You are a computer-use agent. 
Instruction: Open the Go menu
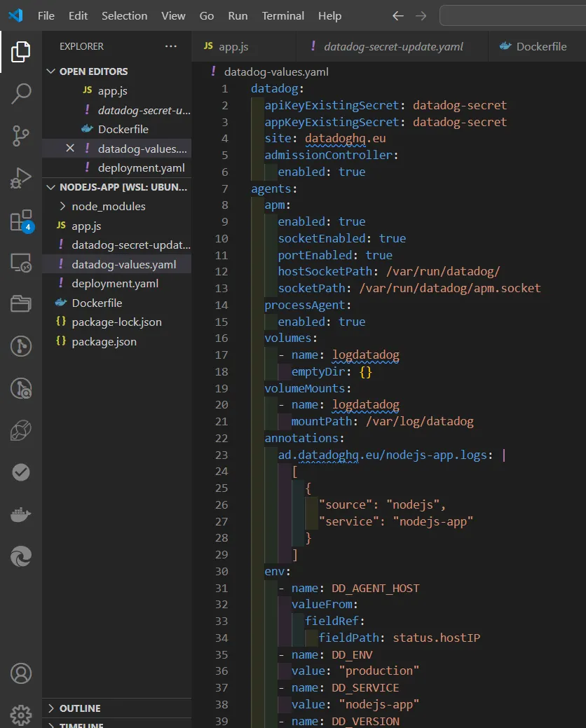coord(207,16)
